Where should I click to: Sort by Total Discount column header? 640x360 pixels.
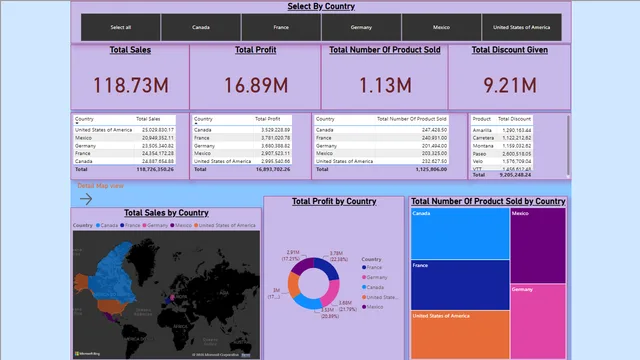514,119
